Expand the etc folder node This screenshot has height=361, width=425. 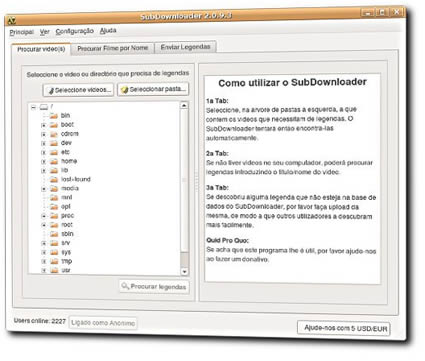(x=43, y=153)
